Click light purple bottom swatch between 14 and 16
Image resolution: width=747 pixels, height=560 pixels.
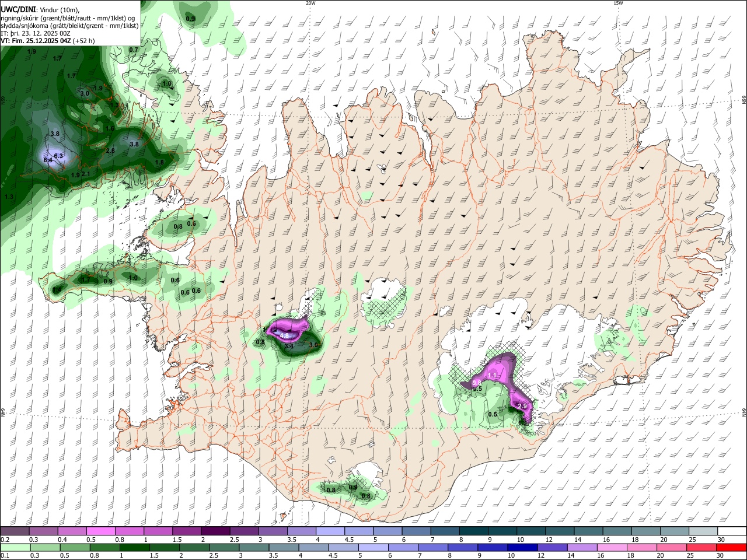(581, 547)
